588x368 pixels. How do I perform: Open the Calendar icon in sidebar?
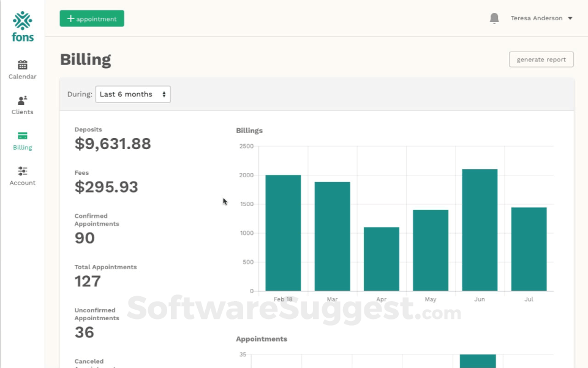click(x=23, y=65)
